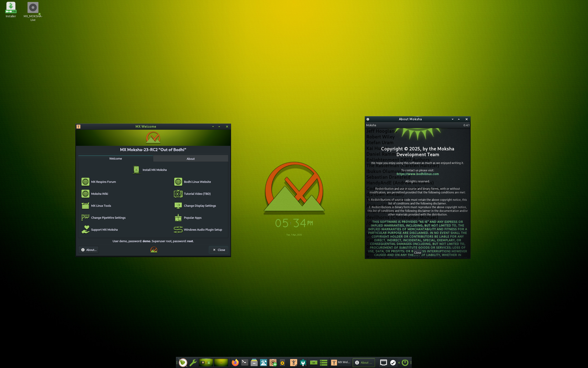Viewport: 588px width, 368px height.
Task: Select the Welcome tab
Action: pos(115,158)
